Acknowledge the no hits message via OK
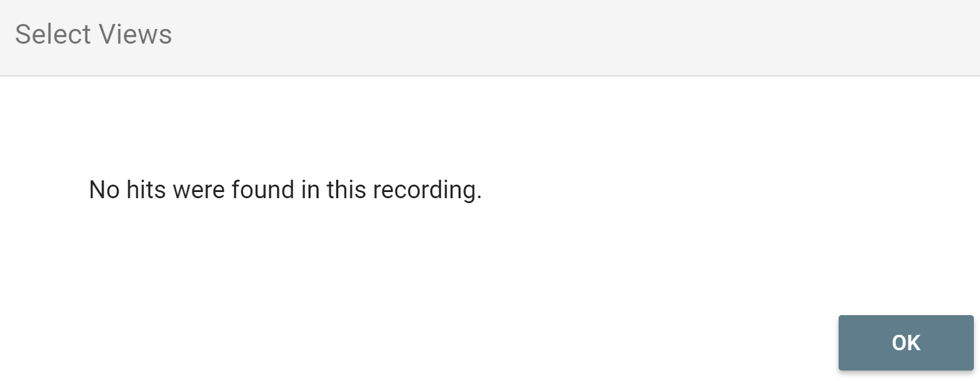Screen dimensions: 980x381 tap(906, 343)
